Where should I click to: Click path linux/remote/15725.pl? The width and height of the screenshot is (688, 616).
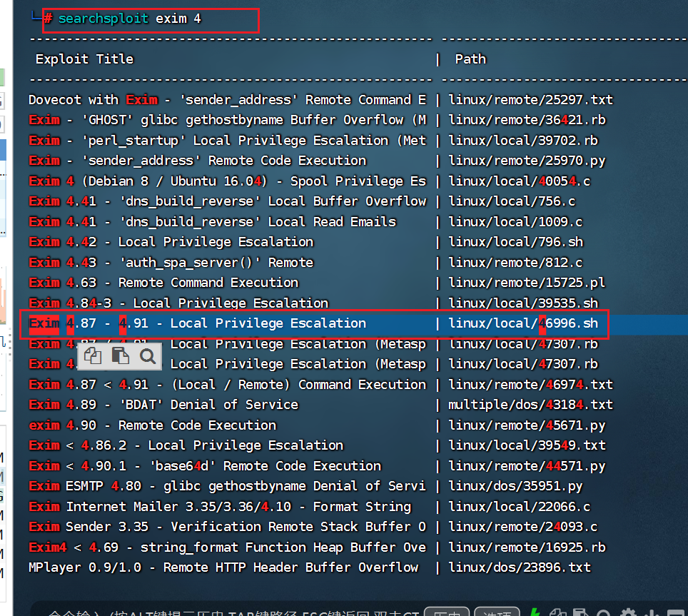point(526,283)
